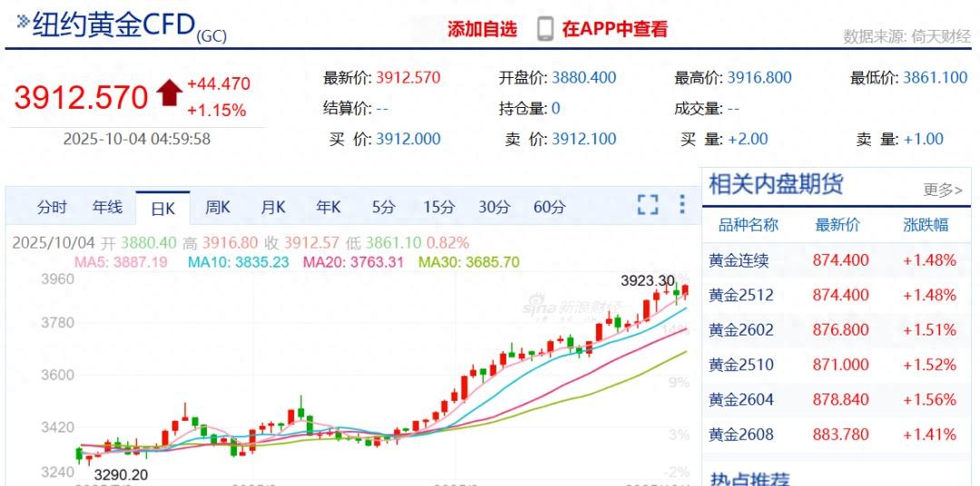Select the 60分 interval tab
This screenshot has height=486, width=980.
(549, 208)
